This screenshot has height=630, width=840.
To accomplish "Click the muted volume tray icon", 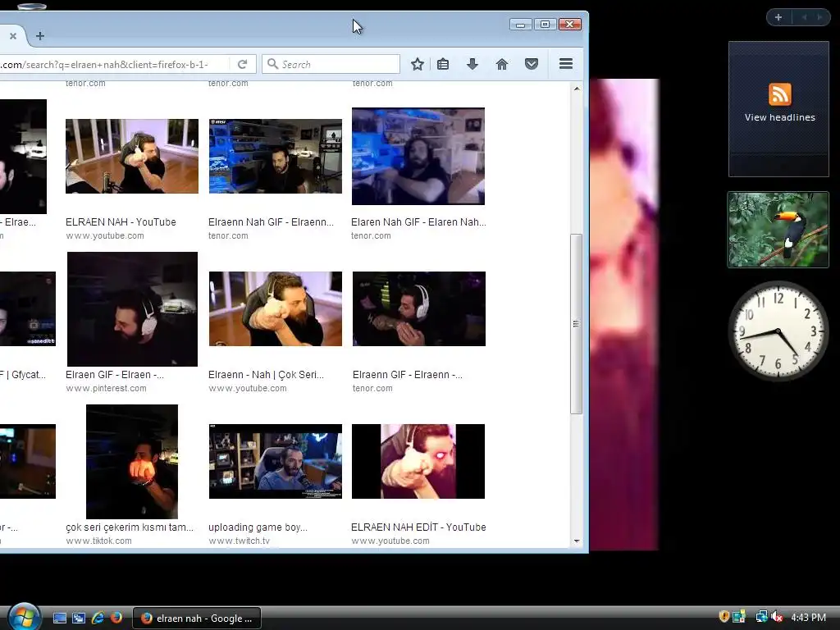I will coord(777,617).
